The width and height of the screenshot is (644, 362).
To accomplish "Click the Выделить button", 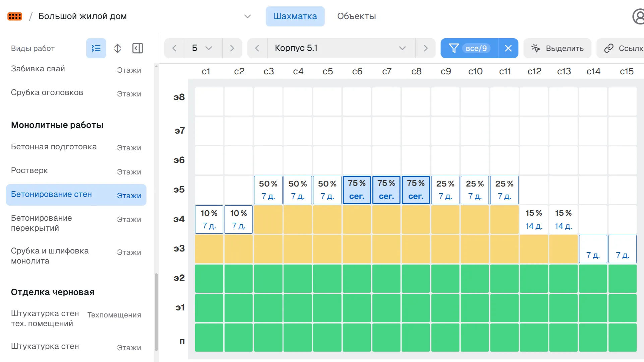I will (557, 48).
